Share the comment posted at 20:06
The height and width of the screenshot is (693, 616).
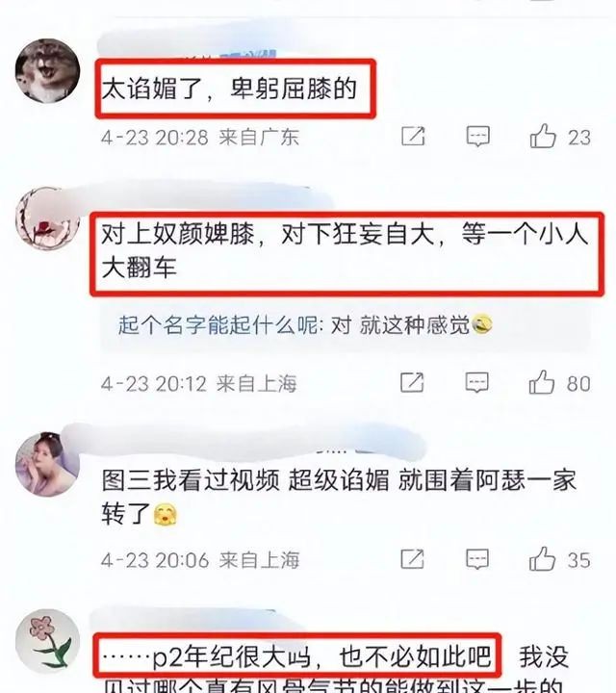pyautogui.click(x=412, y=559)
